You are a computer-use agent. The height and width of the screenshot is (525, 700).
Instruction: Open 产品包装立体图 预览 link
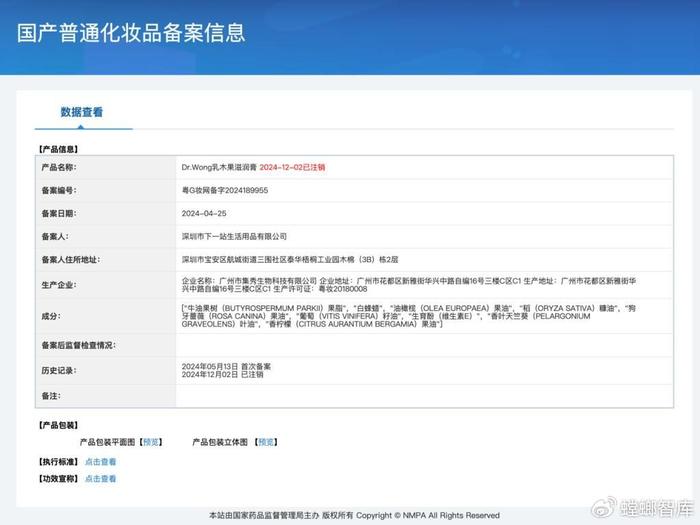coord(266,442)
